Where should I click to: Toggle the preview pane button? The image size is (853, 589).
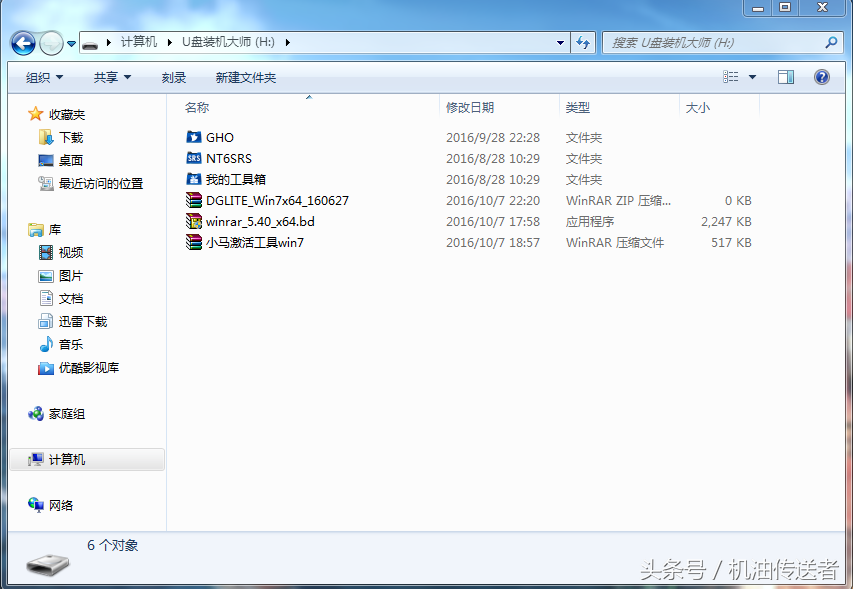786,77
